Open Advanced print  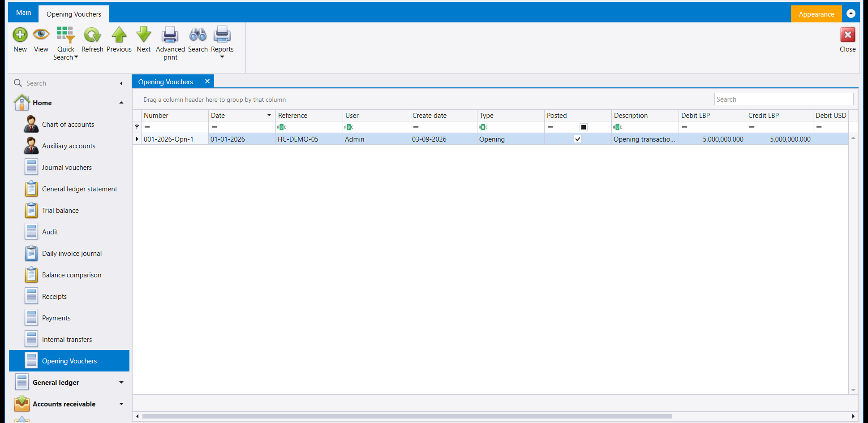[170, 43]
